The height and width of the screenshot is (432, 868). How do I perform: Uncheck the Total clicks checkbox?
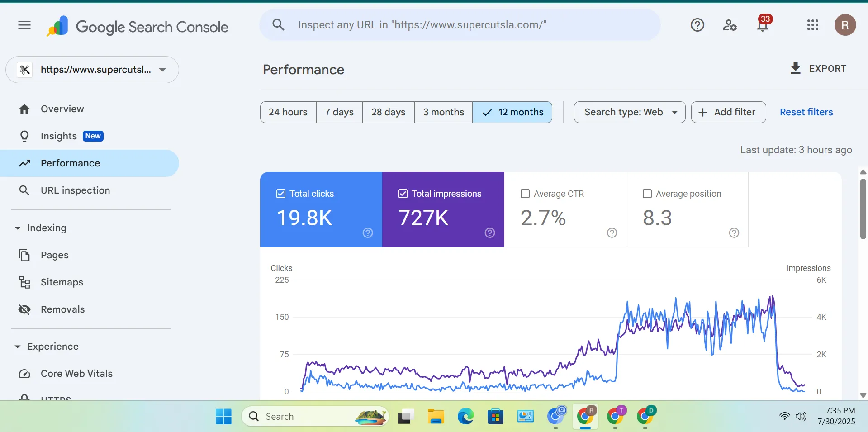click(x=281, y=194)
